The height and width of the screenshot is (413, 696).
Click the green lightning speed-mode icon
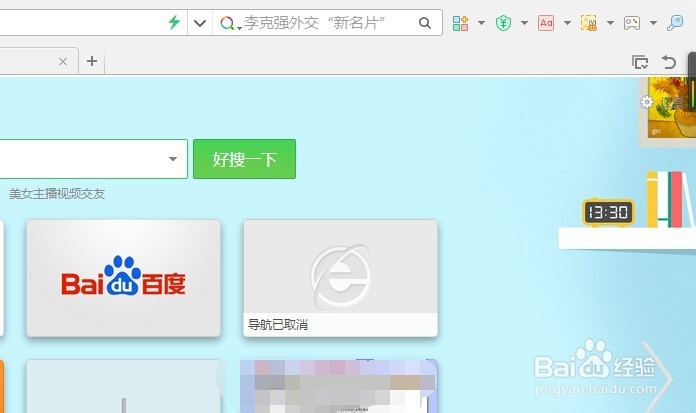click(x=174, y=22)
